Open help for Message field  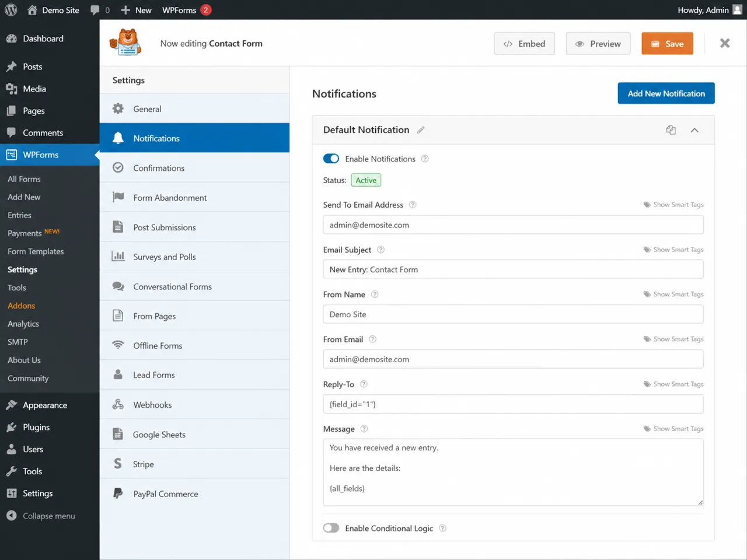[x=364, y=429]
